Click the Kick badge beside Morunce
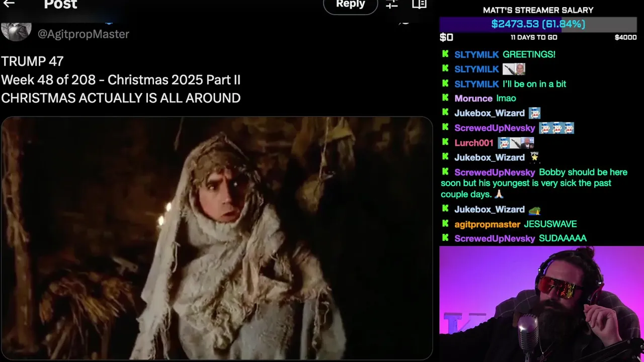The height and width of the screenshot is (362, 644). [x=445, y=98]
